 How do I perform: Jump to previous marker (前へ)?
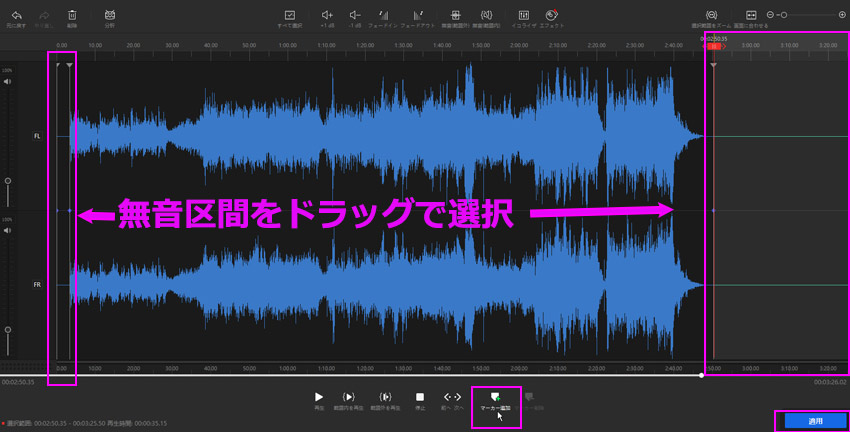click(x=447, y=397)
